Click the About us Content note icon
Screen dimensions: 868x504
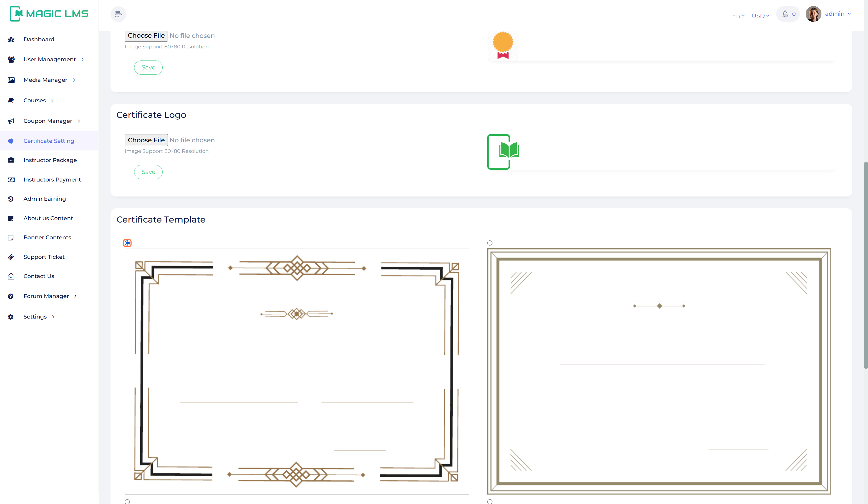pos(11,218)
